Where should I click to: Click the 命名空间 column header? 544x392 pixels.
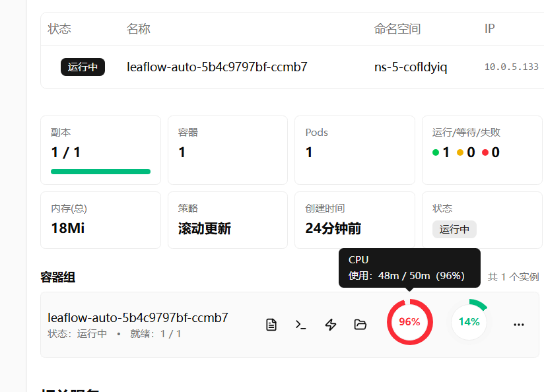click(397, 29)
